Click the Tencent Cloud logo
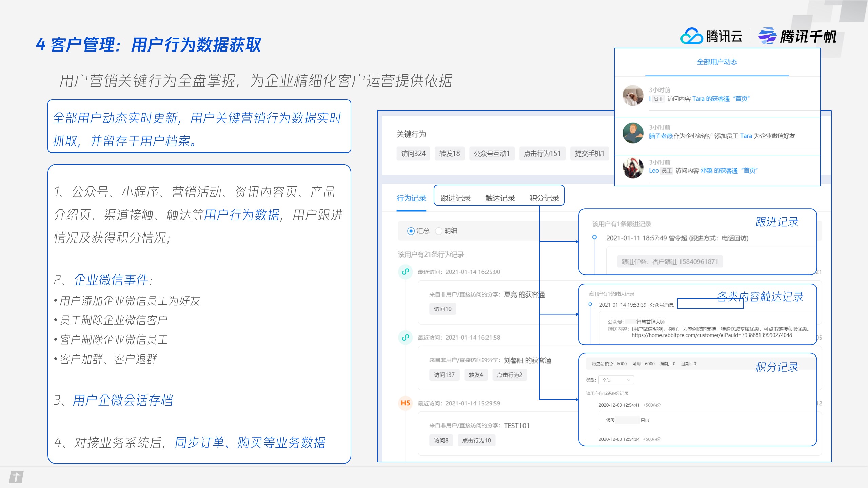 point(711,36)
